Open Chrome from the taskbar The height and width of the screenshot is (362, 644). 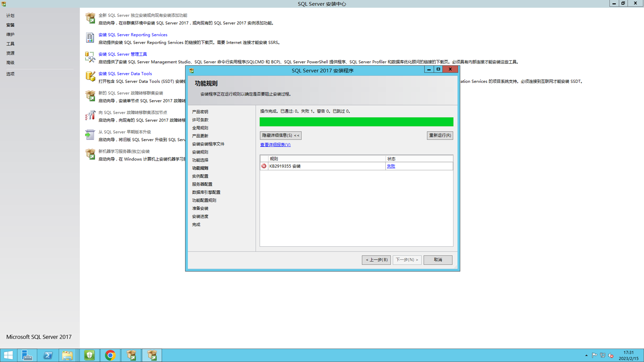(x=110, y=355)
